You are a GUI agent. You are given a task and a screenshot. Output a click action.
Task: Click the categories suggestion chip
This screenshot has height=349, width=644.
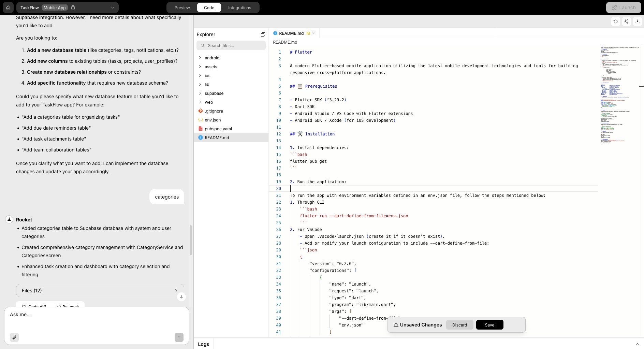tap(166, 197)
